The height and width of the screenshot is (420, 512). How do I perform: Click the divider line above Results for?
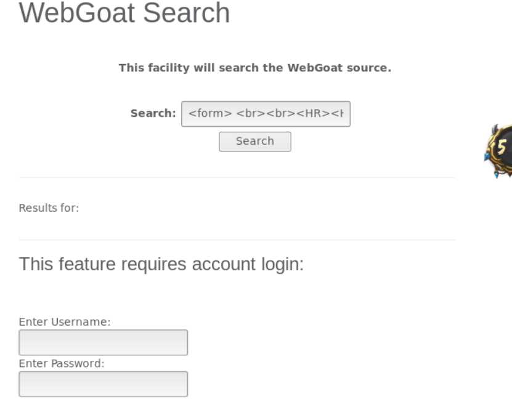coord(237,178)
